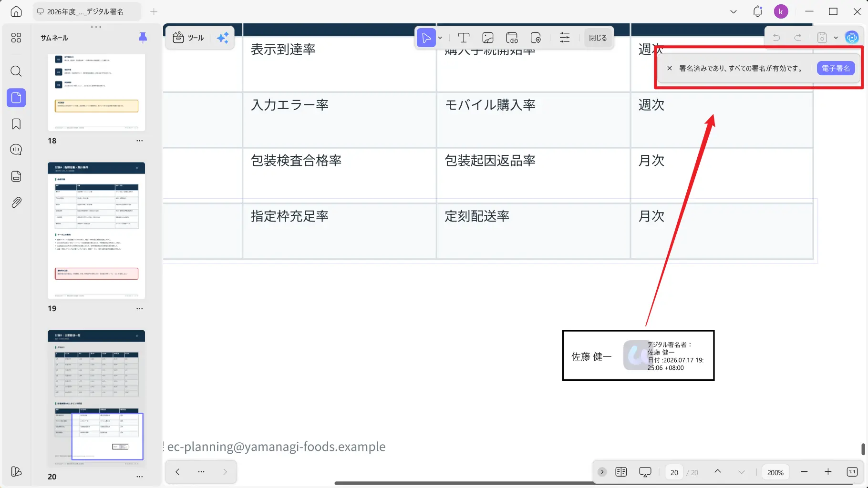Open the 200% zoom level box
This screenshot has height=488, width=868.
(x=775, y=472)
